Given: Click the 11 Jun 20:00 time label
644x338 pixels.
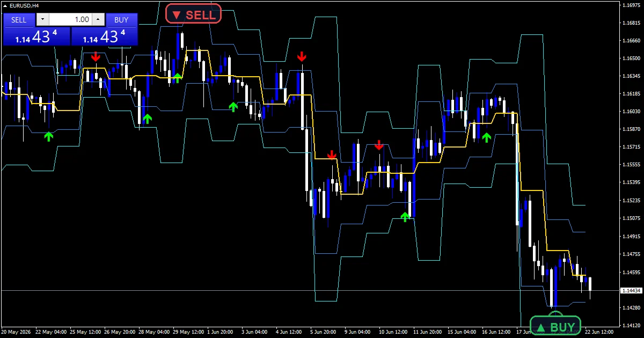Looking at the screenshot, I should [x=427, y=332].
